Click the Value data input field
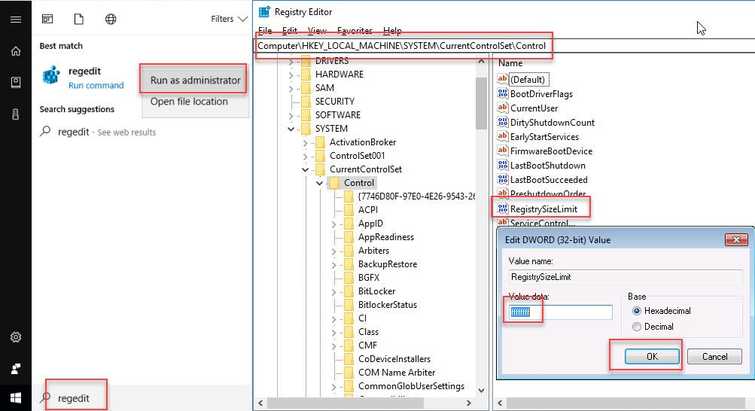The image size is (755, 411). pos(560,312)
